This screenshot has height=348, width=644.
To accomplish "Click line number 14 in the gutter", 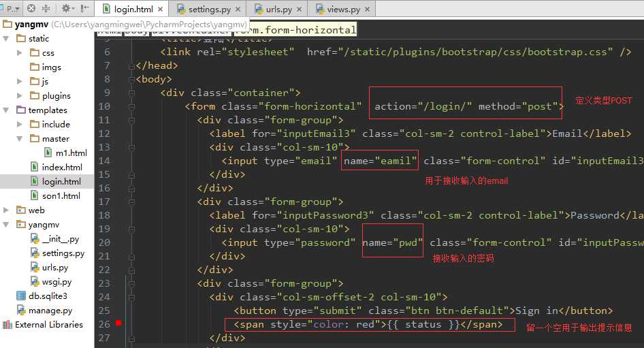I will [104, 161].
